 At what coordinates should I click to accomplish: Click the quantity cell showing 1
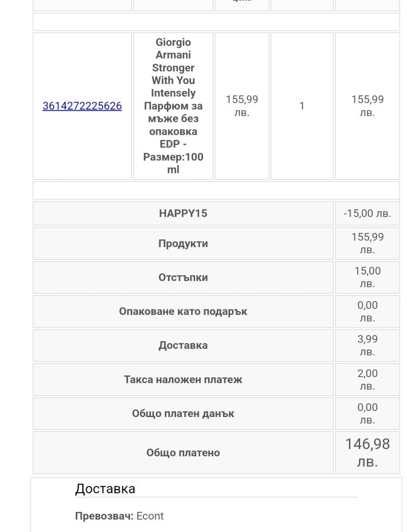click(x=302, y=106)
